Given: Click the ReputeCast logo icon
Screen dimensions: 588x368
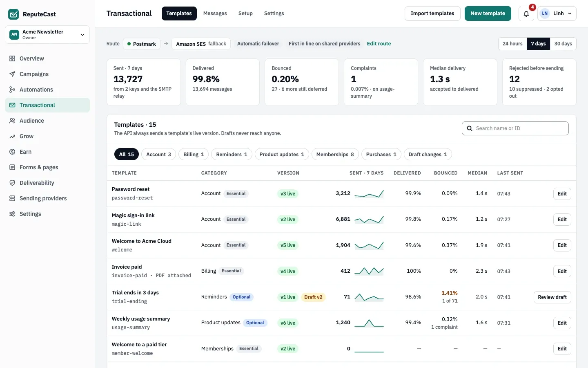Looking at the screenshot, I should click(x=13, y=14).
